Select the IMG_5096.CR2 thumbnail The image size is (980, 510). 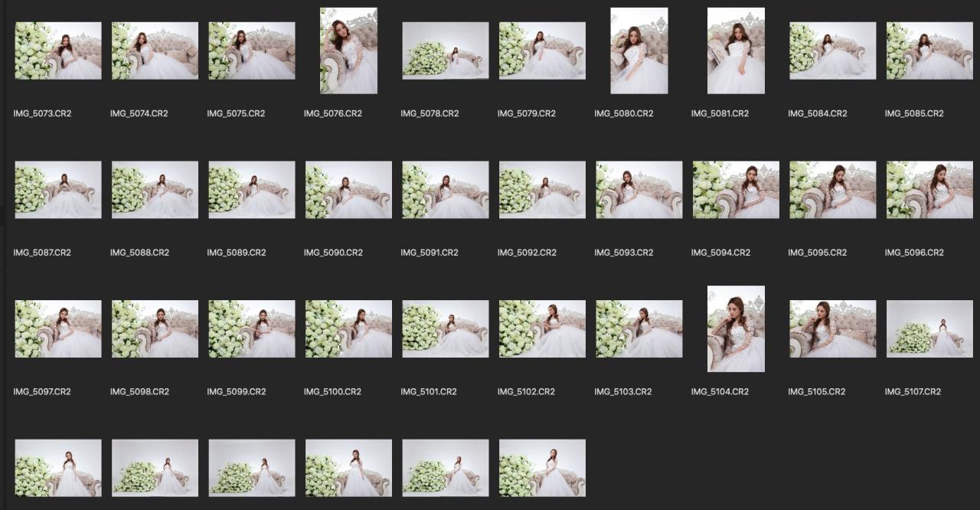click(929, 189)
